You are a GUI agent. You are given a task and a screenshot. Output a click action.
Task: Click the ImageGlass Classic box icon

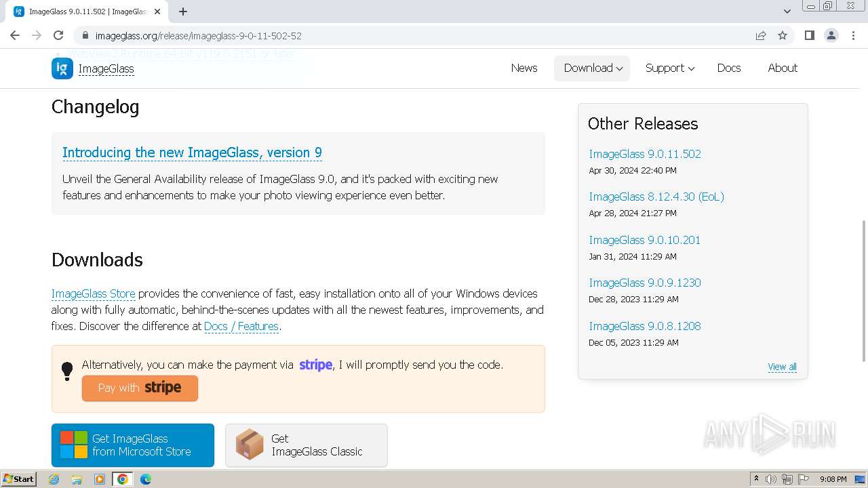[249, 445]
